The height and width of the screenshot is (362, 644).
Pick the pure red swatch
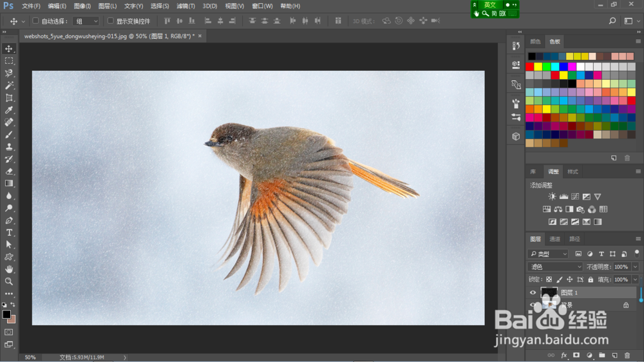(x=530, y=66)
